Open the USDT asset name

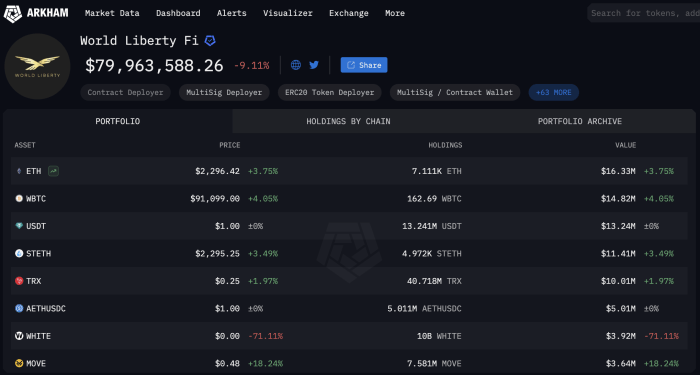(36, 226)
